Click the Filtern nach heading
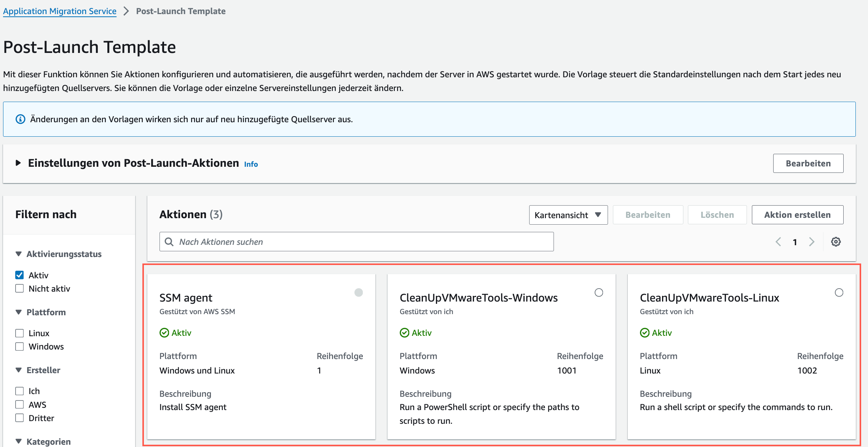The image size is (868, 447). pyautogui.click(x=46, y=214)
